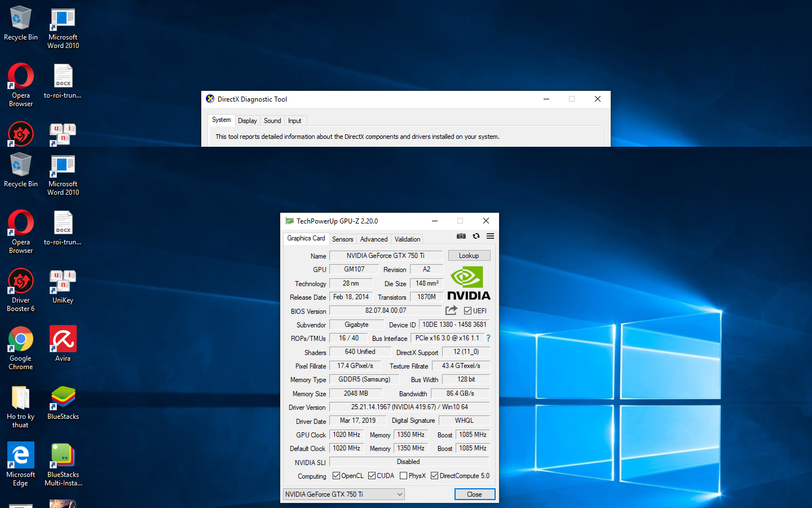Click the Texture Fillrate value 43.4 GTexel/s
This screenshot has height=508, width=812.
(x=461, y=366)
